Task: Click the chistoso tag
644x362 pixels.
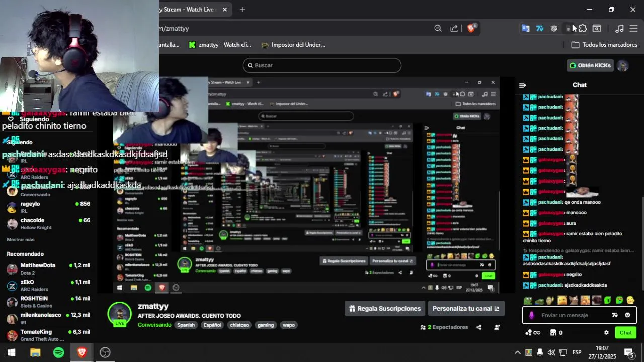Action: click(x=239, y=325)
